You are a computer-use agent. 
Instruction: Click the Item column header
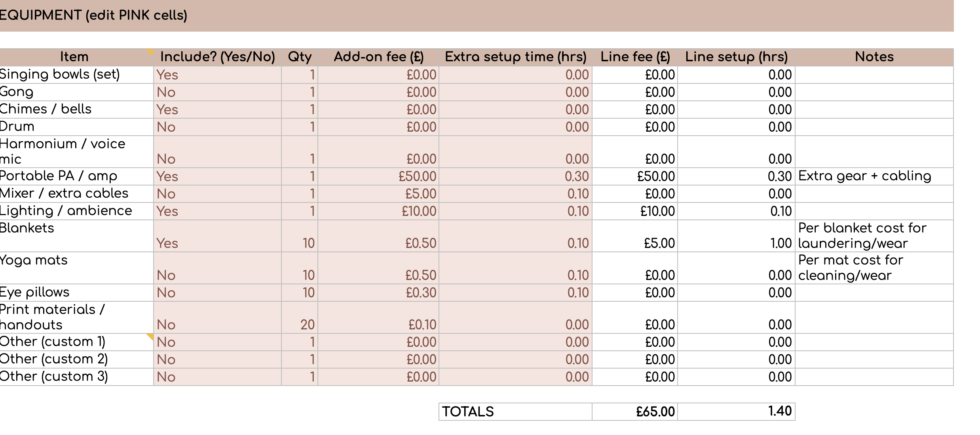pyautogui.click(x=74, y=57)
